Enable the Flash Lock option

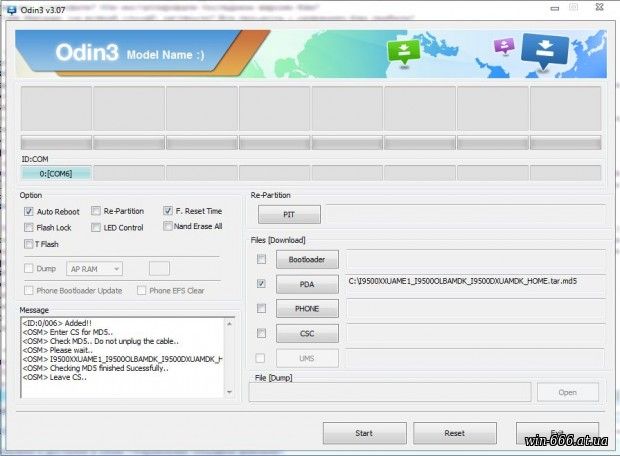pos(28,227)
